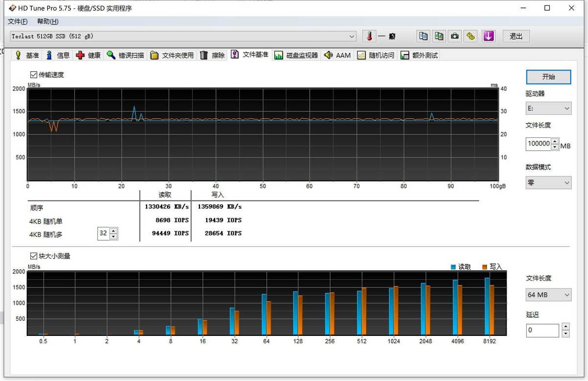The image size is (588, 381).
Task: Go to the 随机访问 tab
Action: (376, 55)
